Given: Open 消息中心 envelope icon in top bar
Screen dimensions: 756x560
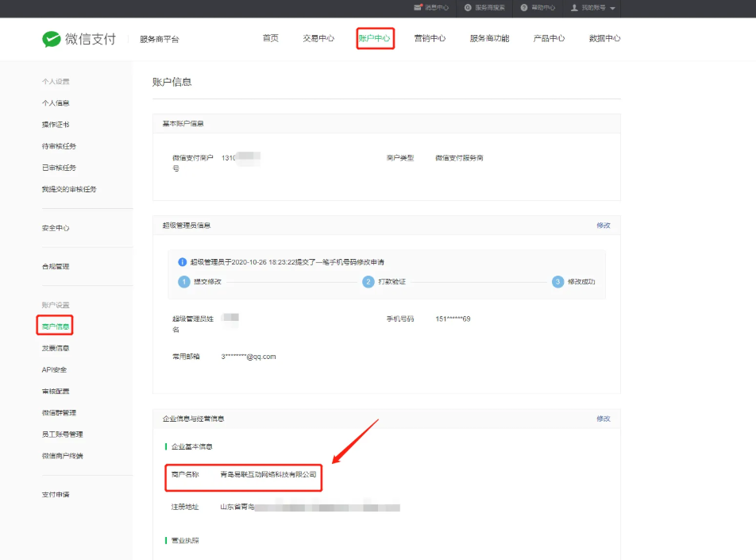Looking at the screenshot, I should click(x=418, y=7).
